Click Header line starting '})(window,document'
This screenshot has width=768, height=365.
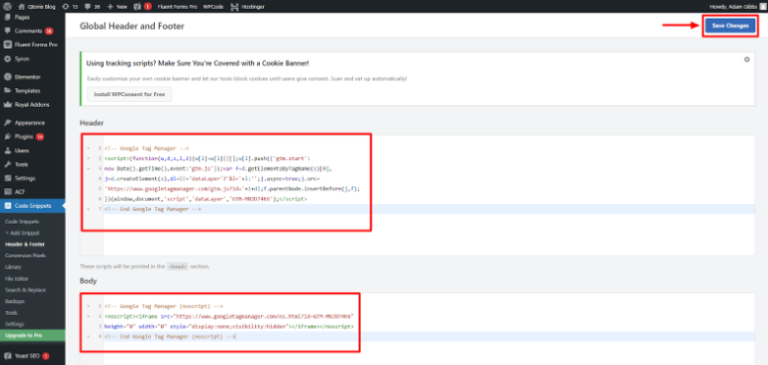pos(206,199)
